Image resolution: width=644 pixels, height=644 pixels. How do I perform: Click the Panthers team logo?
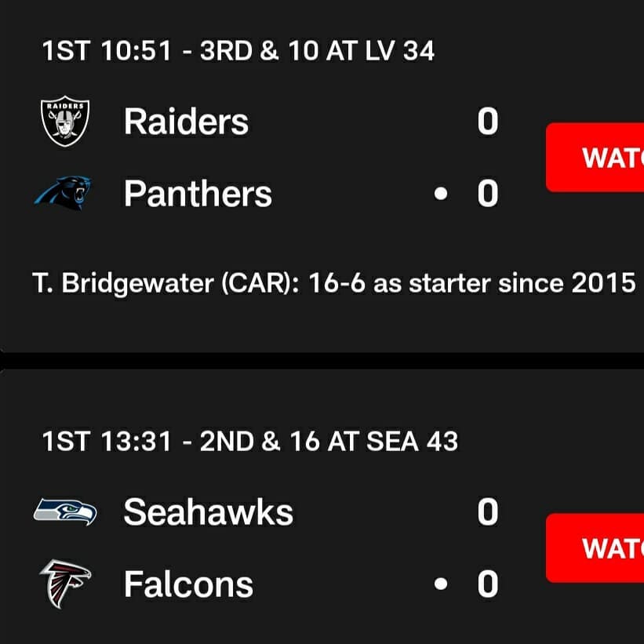coord(63,193)
